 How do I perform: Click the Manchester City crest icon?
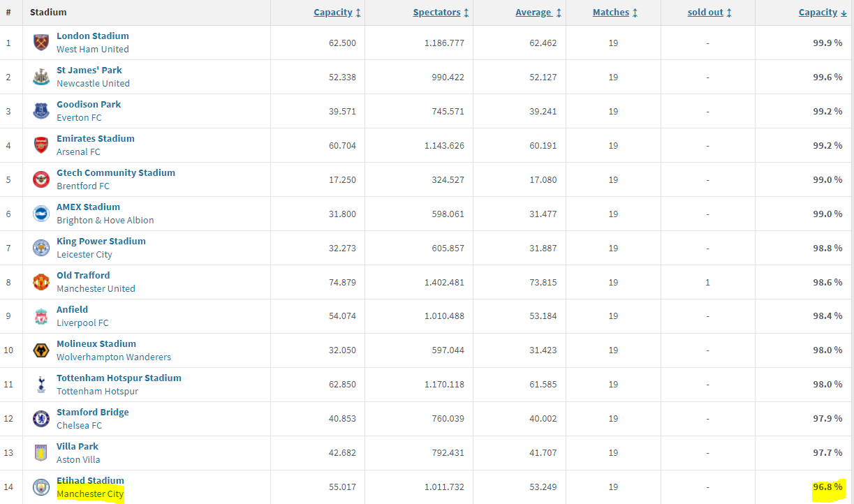coord(41,487)
